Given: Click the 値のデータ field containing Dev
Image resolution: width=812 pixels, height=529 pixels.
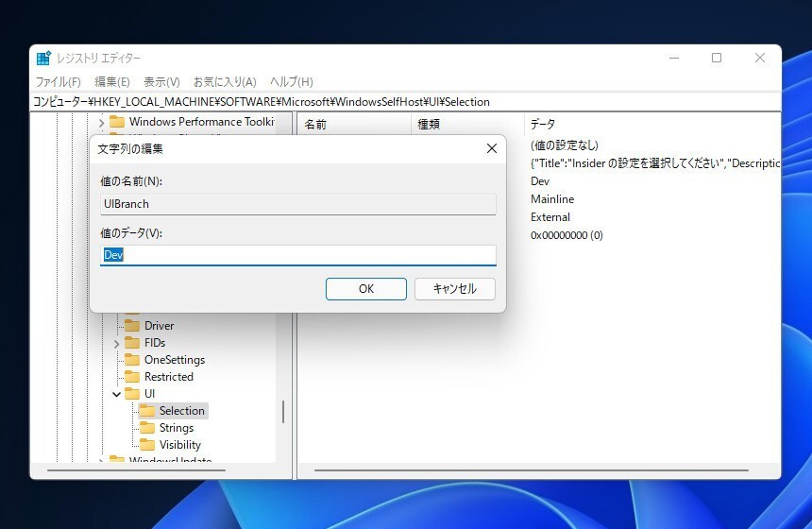Looking at the screenshot, I should (297, 255).
